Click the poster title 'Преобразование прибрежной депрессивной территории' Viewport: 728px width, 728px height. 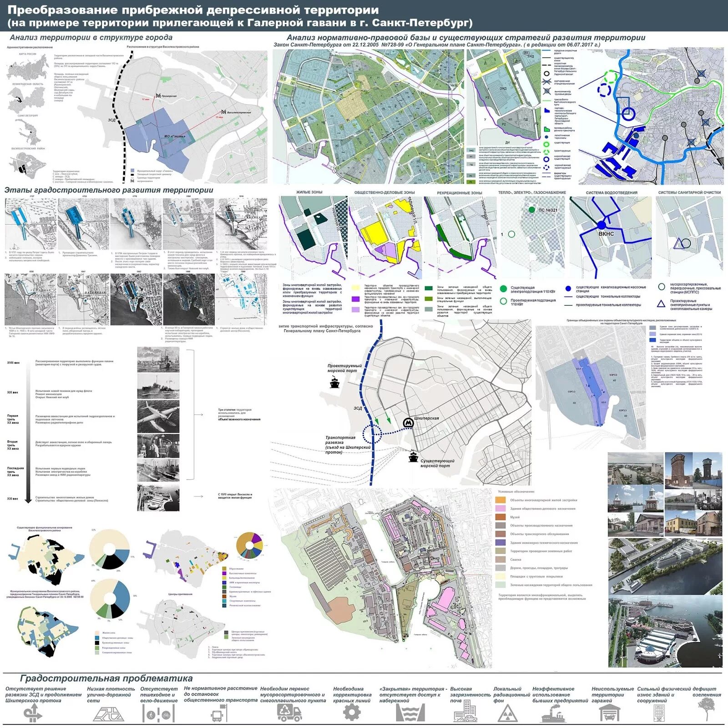click(x=193, y=10)
